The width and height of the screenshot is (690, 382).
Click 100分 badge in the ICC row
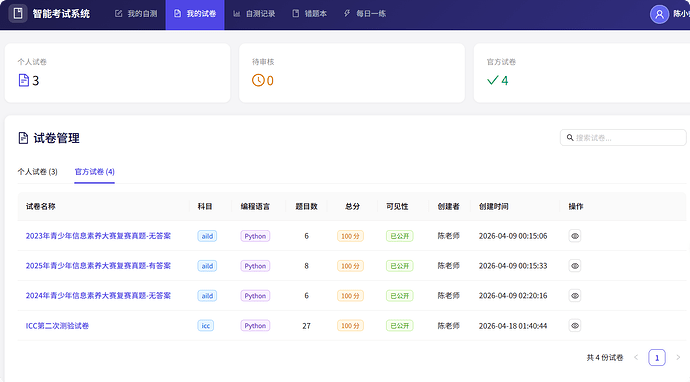tap(350, 326)
